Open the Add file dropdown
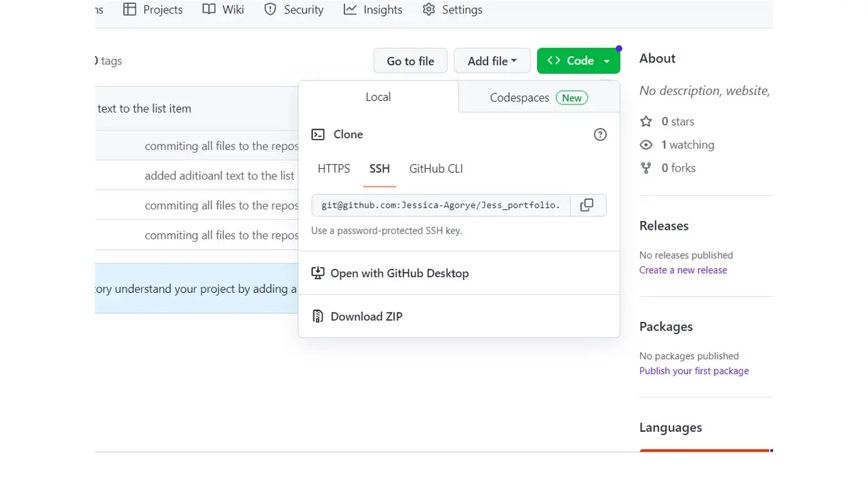 [492, 60]
